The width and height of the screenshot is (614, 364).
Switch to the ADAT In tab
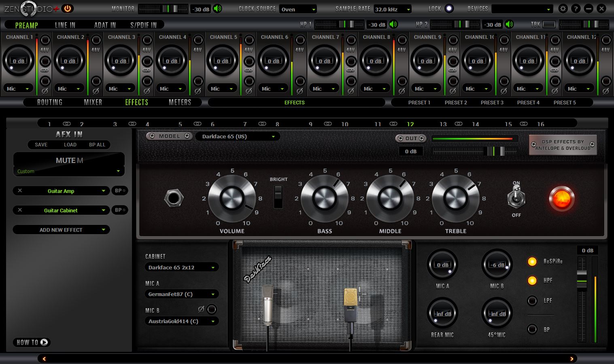click(x=105, y=25)
